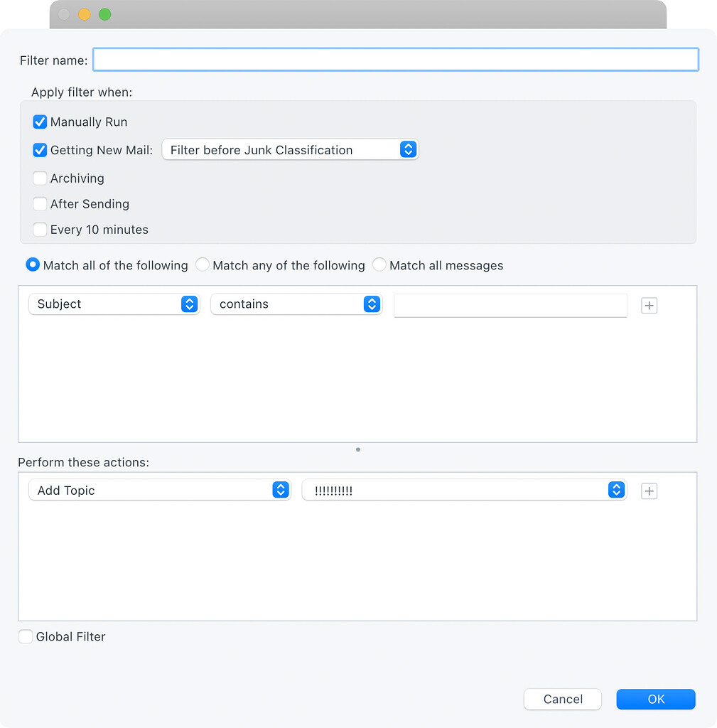Cancel the filter dialog
The image size is (717, 728).
[x=562, y=699]
